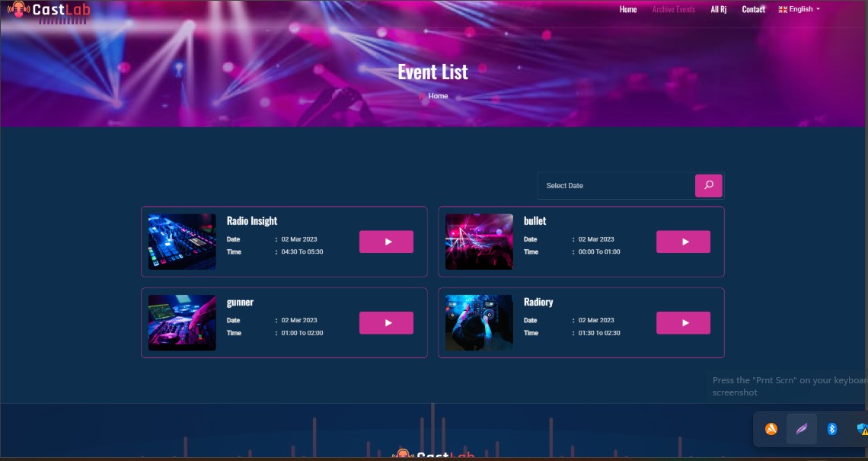
Task: Click the Radio Insight event thumbnail
Action: pyautogui.click(x=182, y=242)
